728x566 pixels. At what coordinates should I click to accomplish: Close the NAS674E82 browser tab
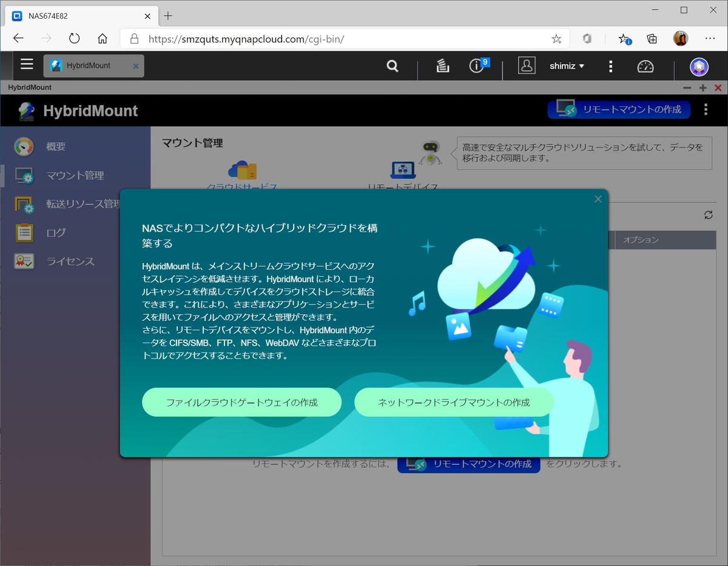148,16
